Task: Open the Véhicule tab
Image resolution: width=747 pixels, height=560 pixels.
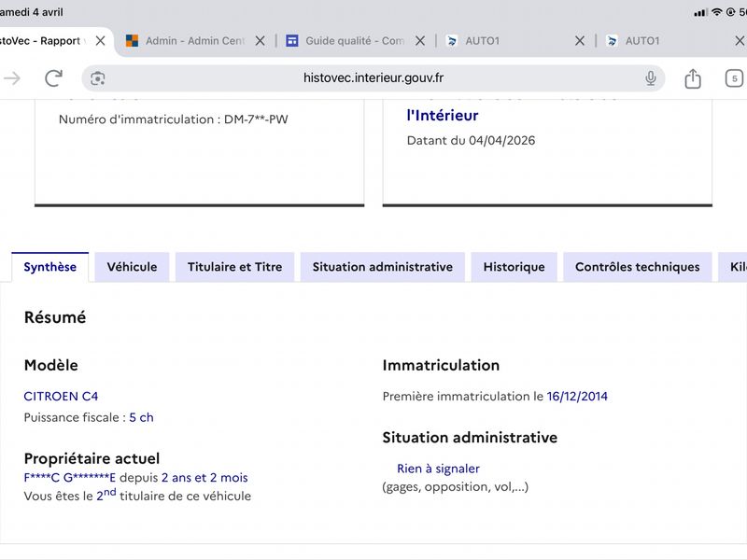Action: pyautogui.click(x=132, y=267)
